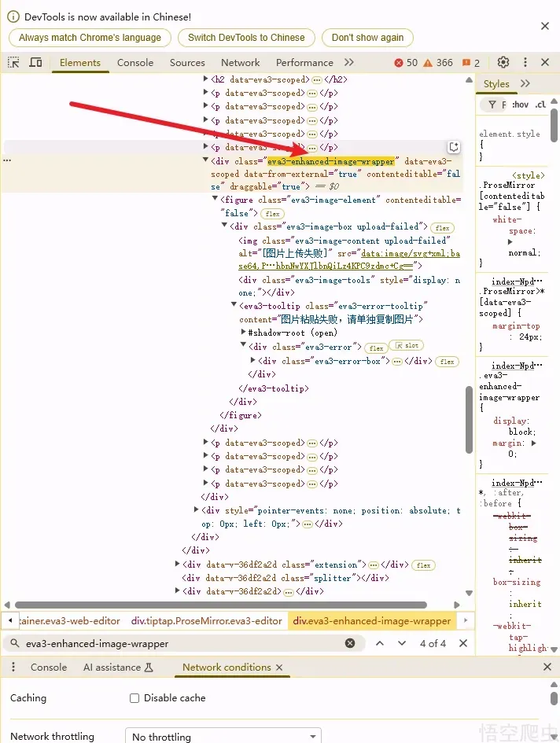
Task: Expand the h2 data-eva3-scoped element
Action: [x=206, y=79]
